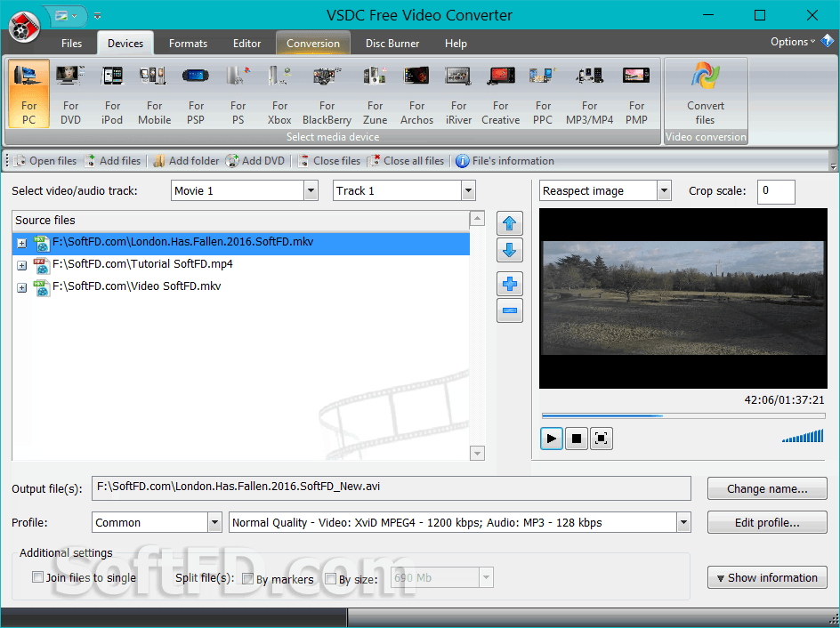Open the Common profile dropdown
The width and height of the screenshot is (840, 628).
point(214,522)
